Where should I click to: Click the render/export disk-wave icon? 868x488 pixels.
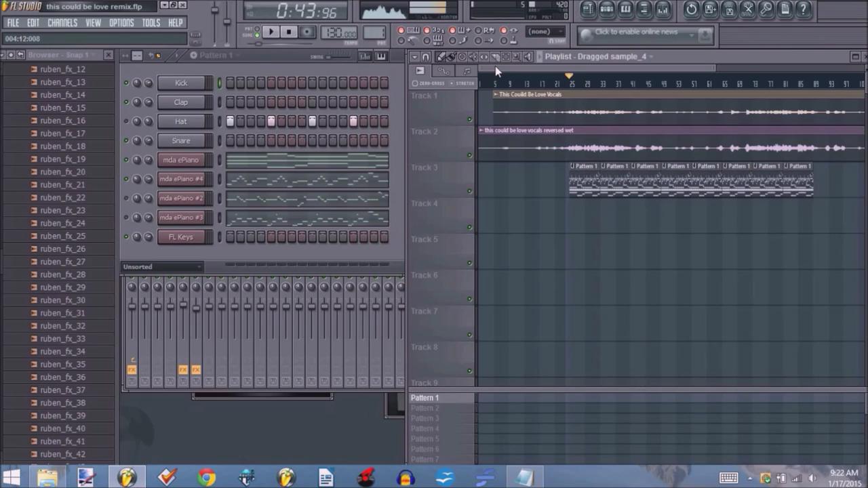[x=729, y=9]
